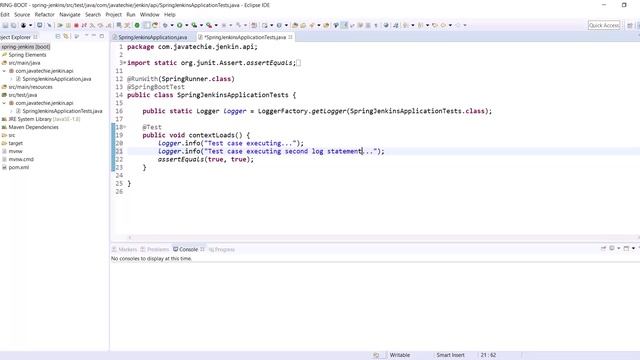Expand SpringJenkinsApplicationTests.java tree node arrow
Image resolution: width=640 pixels, height=360 pixels.
[x=11, y=111]
